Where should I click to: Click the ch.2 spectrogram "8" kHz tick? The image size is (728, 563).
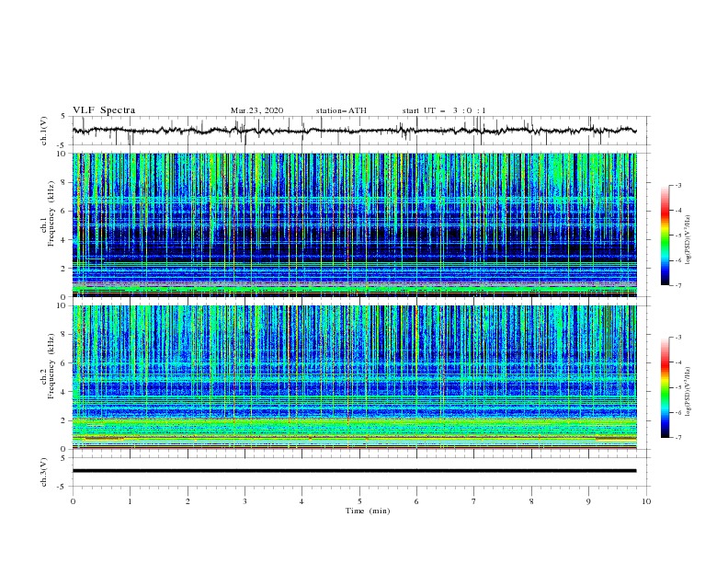pos(63,334)
